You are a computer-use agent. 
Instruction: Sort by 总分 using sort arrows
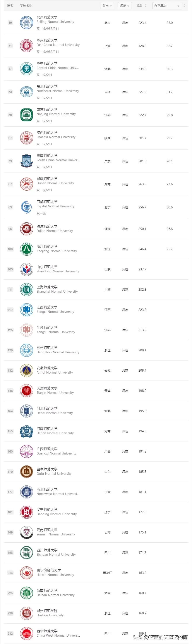click(145, 5)
